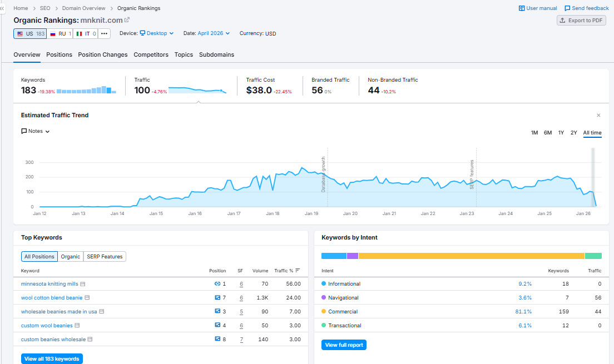The height and width of the screenshot is (364, 614).
Task: Click sitelink icon in minnesota knitting mills position
Action: pyautogui.click(x=217, y=284)
